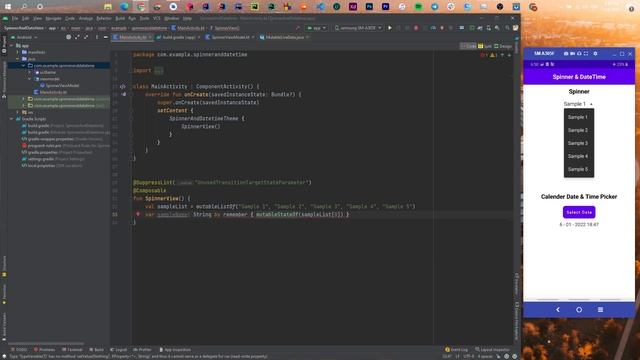Tap the Select Date button on the phone
Image resolution: width=640 pixels, height=360 pixels.
tap(579, 212)
